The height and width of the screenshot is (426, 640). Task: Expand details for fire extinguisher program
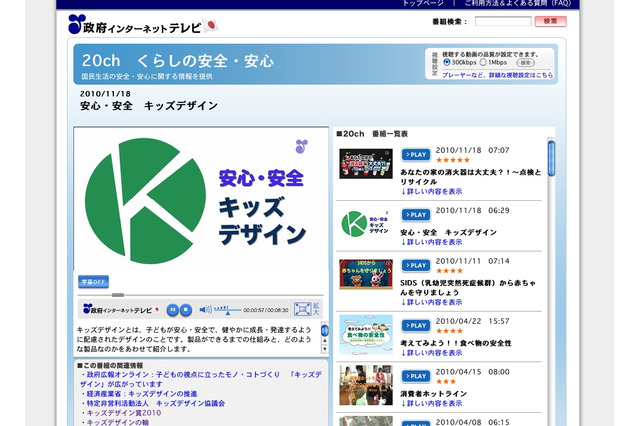pos(431,191)
